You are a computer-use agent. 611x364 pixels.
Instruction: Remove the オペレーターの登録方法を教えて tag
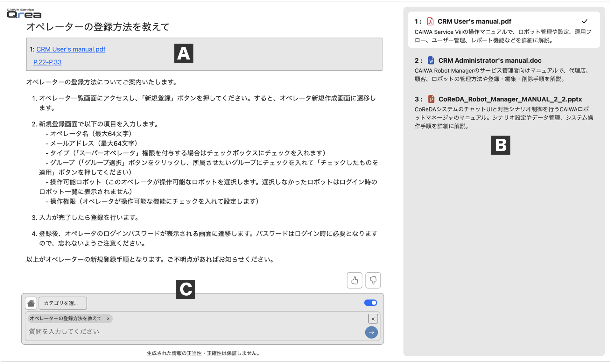tap(108, 318)
